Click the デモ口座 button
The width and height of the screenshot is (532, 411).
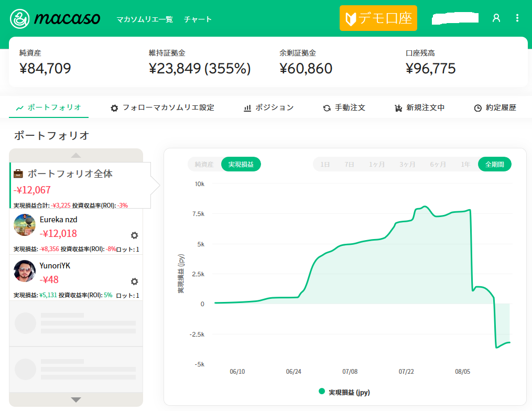click(378, 18)
